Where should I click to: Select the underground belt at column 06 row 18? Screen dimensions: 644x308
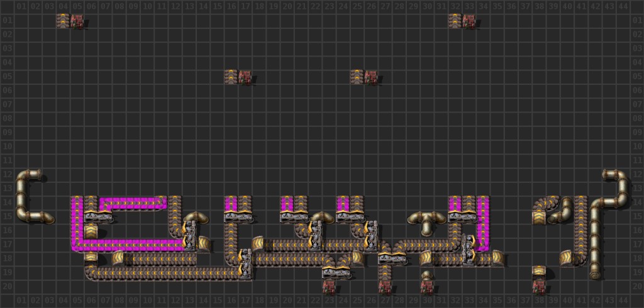pyautogui.click(x=91, y=257)
